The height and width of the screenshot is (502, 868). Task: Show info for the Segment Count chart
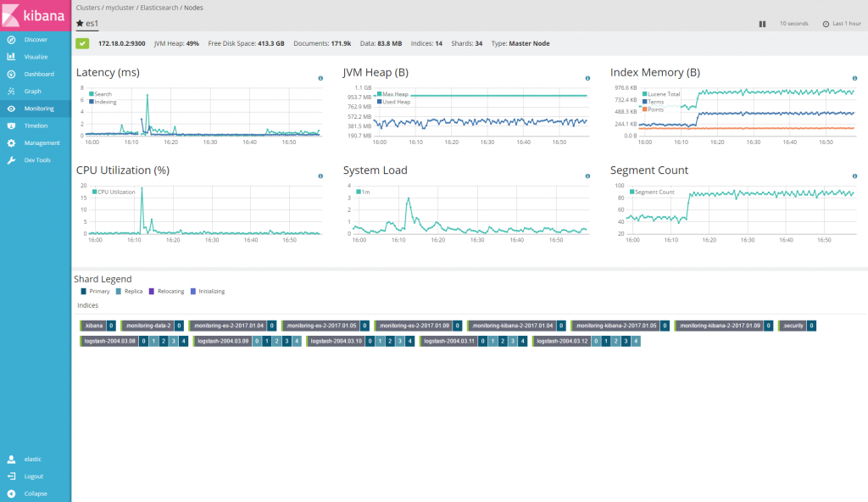(854, 176)
